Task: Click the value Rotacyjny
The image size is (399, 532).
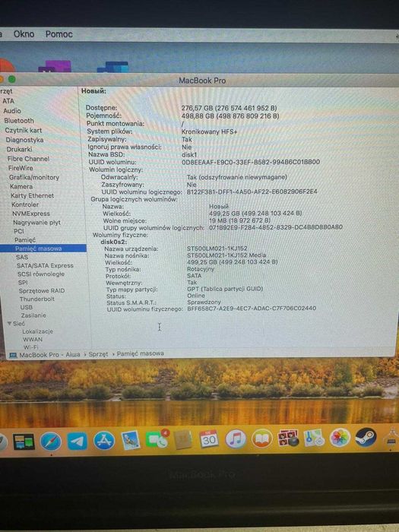Action: tap(201, 269)
